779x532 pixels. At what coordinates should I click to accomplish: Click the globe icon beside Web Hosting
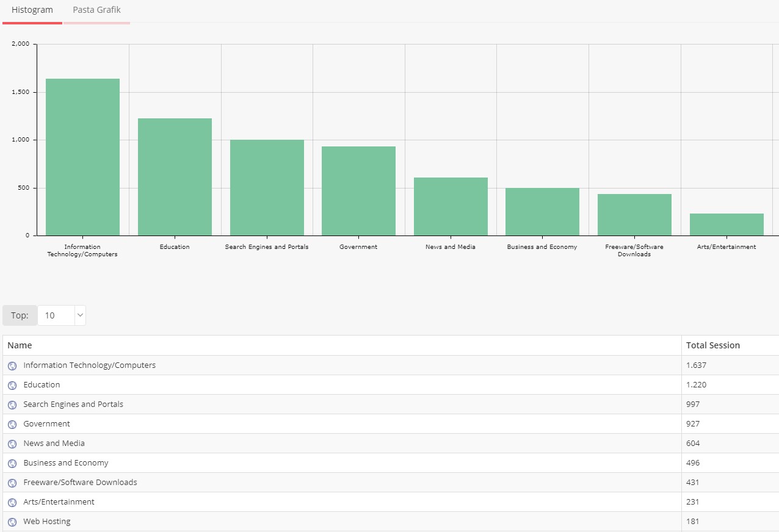tap(12, 522)
